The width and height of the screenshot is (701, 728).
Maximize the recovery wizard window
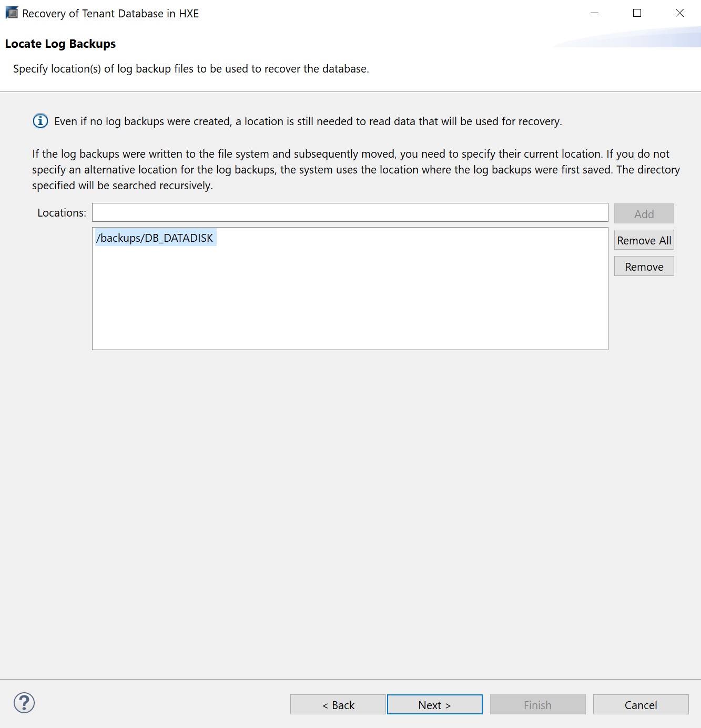pyautogui.click(x=637, y=13)
